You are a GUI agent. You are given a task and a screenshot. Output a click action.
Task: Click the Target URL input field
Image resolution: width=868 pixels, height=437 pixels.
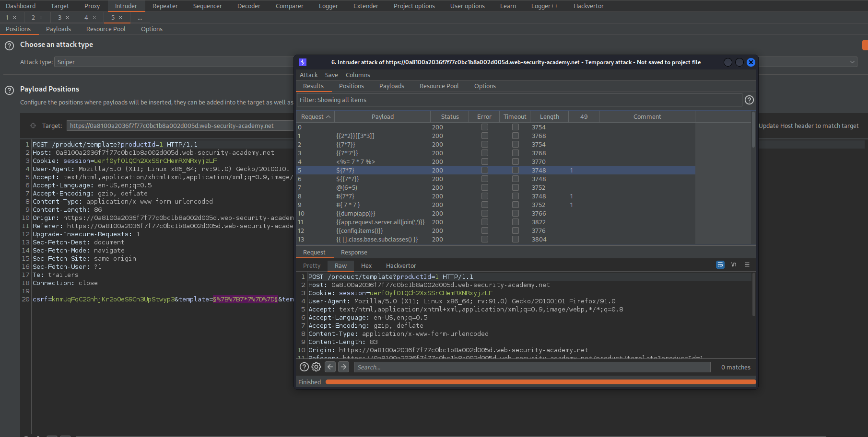(180, 126)
